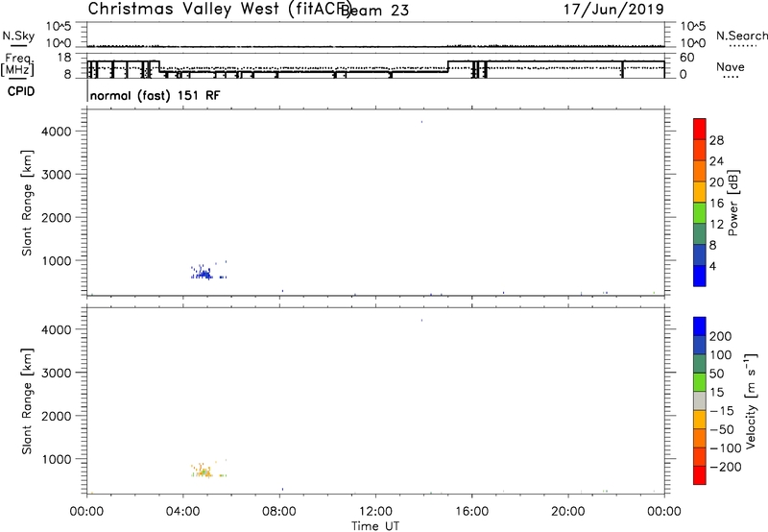This screenshot has width=768, height=532.
Task: Click the Christmas Valley West (fitACF) title
Action: point(218,9)
